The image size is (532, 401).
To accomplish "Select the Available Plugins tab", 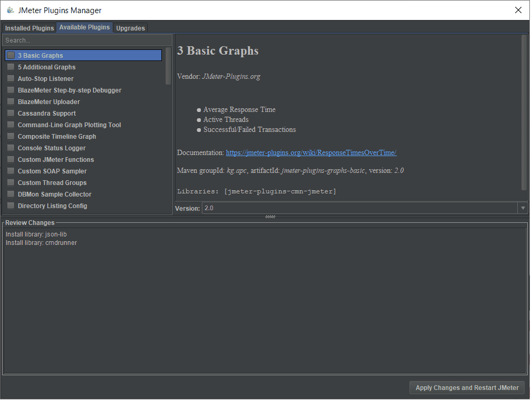I will [85, 27].
